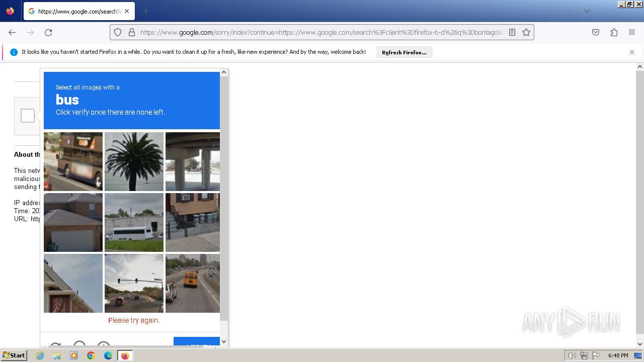Switch to Firefox in the taskbar

[x=125, y=355]
